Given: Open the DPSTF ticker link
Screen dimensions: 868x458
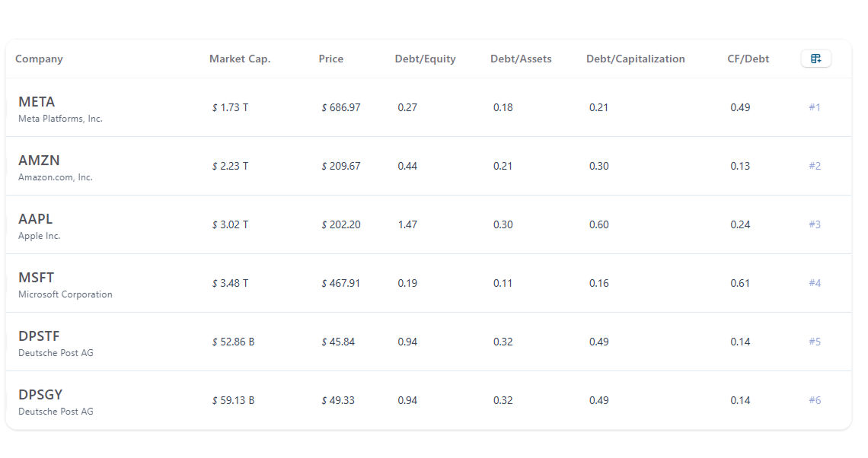Looking at the screenshot, I should coord(39,336).
